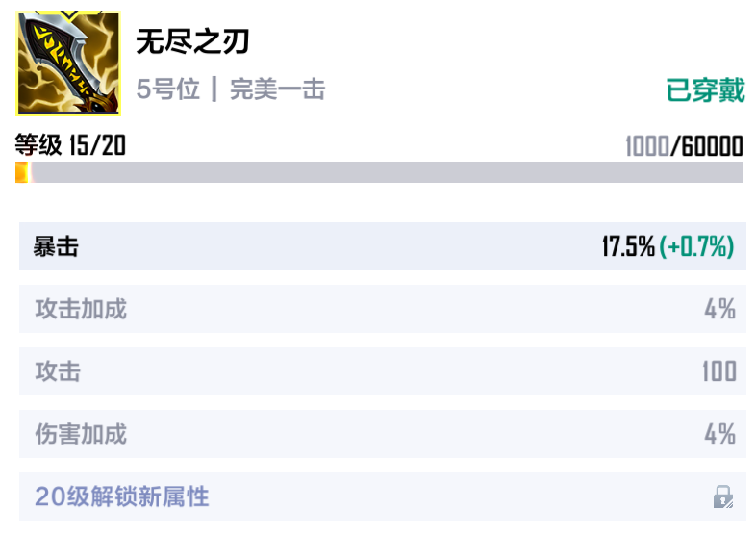Select the 攻击 stat row
Screen dimensions: 756x534
(383, 371)
